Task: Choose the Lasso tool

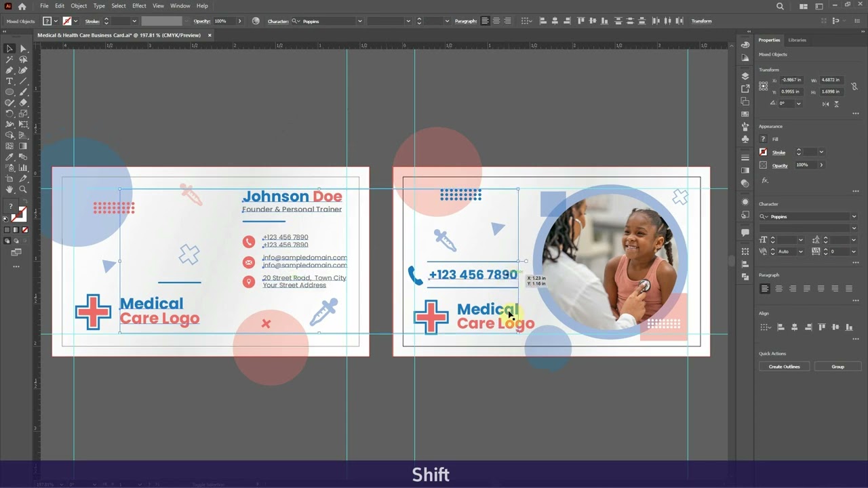Action: click(23, 60)
